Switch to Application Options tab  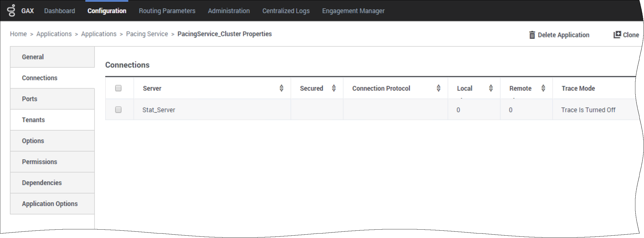pos(52,204)
